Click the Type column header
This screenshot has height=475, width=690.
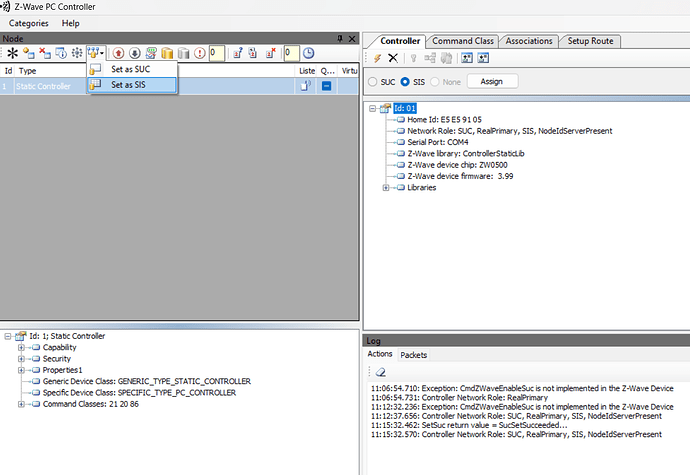[x=27, y=71]
